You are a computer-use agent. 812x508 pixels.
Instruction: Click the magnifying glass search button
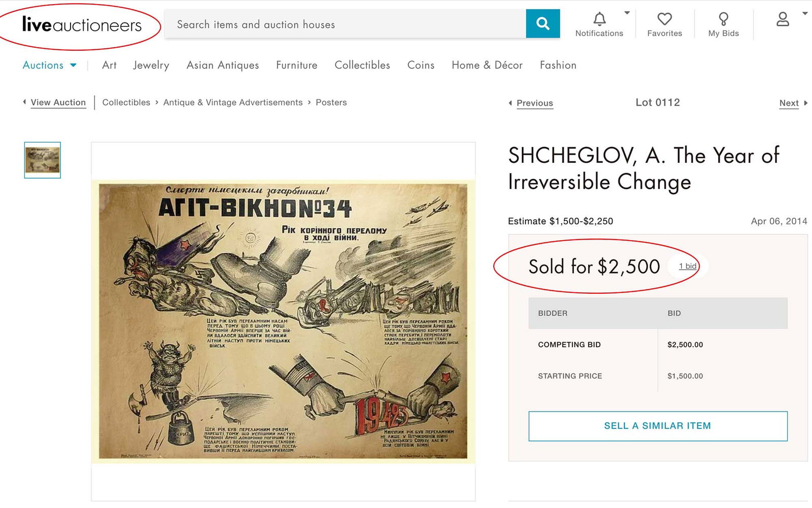tap(543, 23)
